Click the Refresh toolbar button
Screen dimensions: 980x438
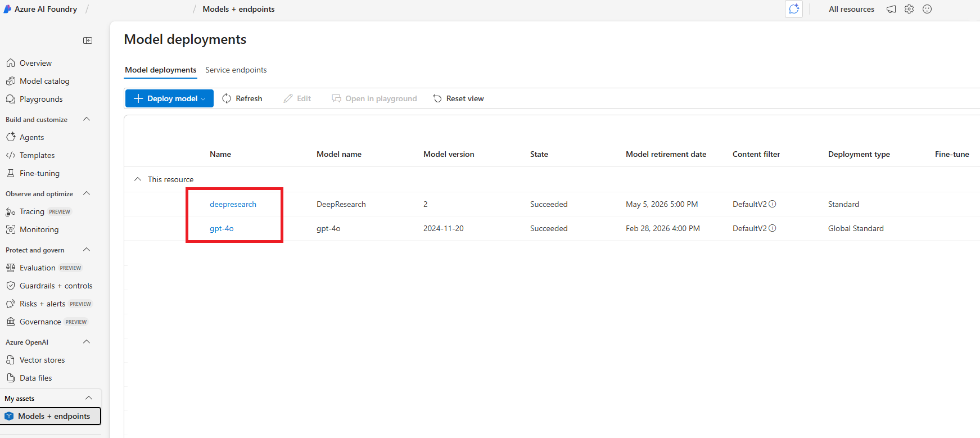click(242, 98)
